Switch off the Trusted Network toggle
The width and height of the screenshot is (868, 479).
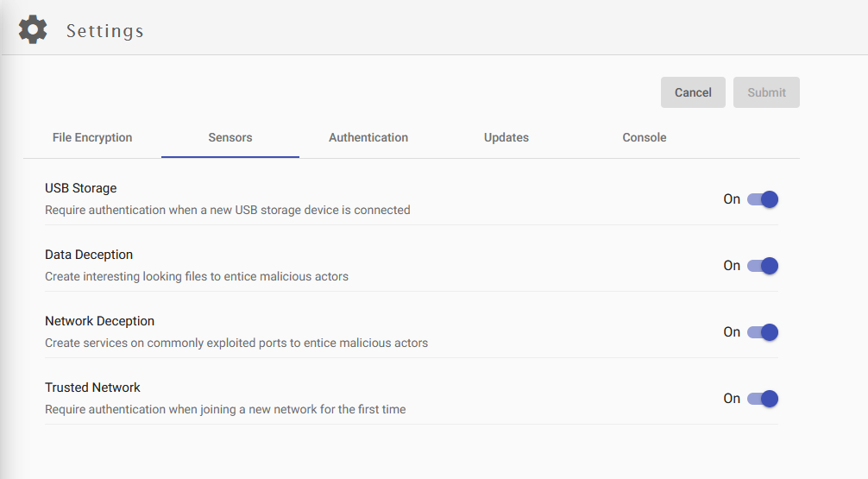coord(763,399)
